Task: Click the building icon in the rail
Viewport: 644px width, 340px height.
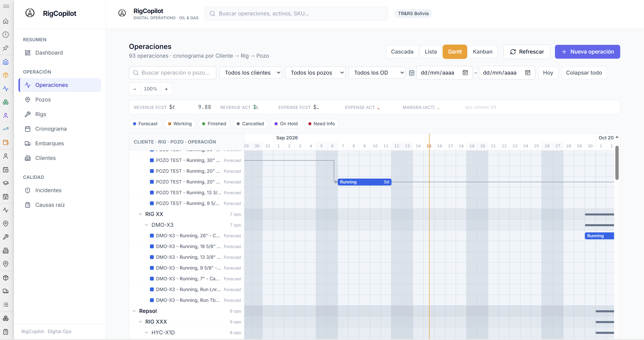Action: 6,251
